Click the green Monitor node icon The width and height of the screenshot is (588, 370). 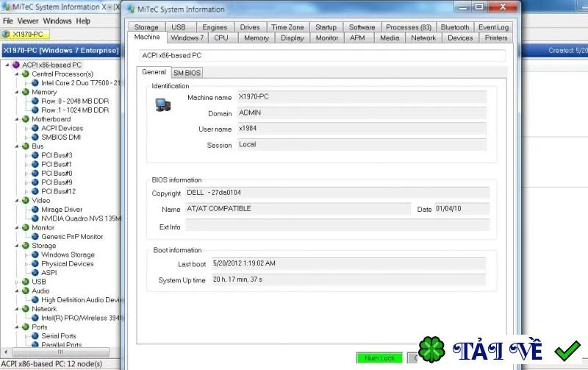tap(26, 227)
